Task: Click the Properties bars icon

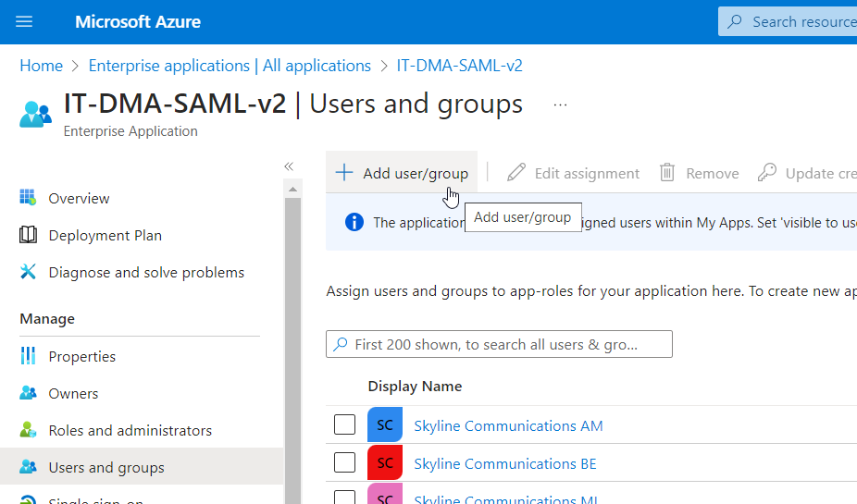Action: 28,355
